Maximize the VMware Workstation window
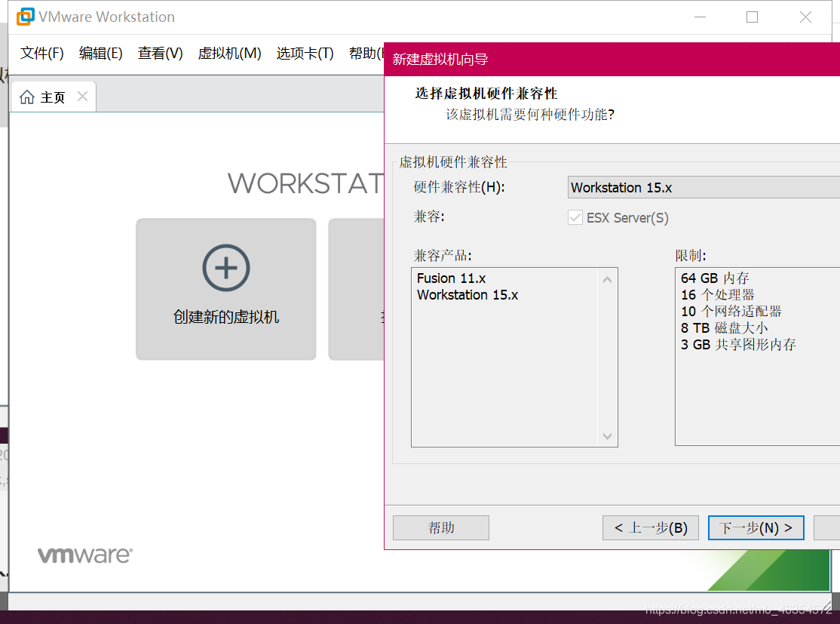840x624 pixels. point(752,17)
